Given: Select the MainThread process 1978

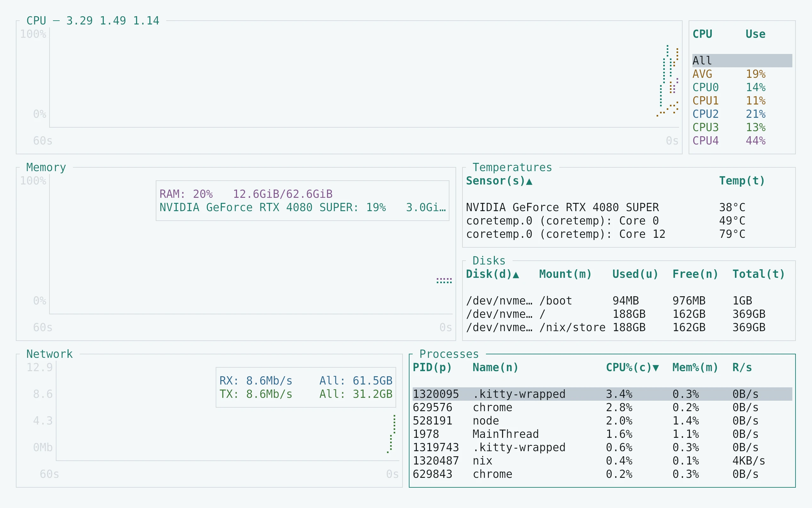Looking at the screenshot, I should pos(602,434).
